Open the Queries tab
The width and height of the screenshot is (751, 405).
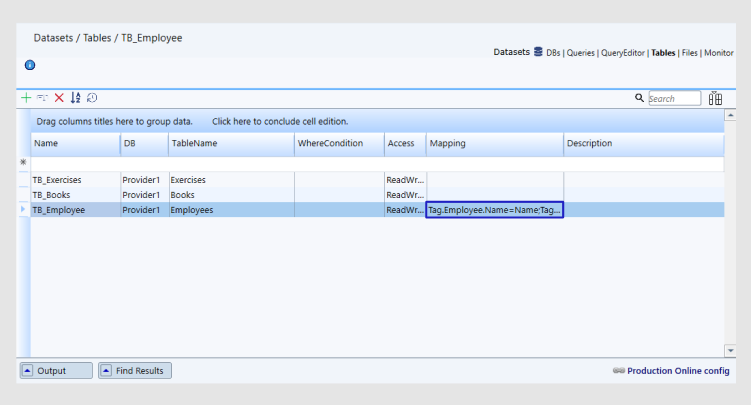click(x=580, y=52)
